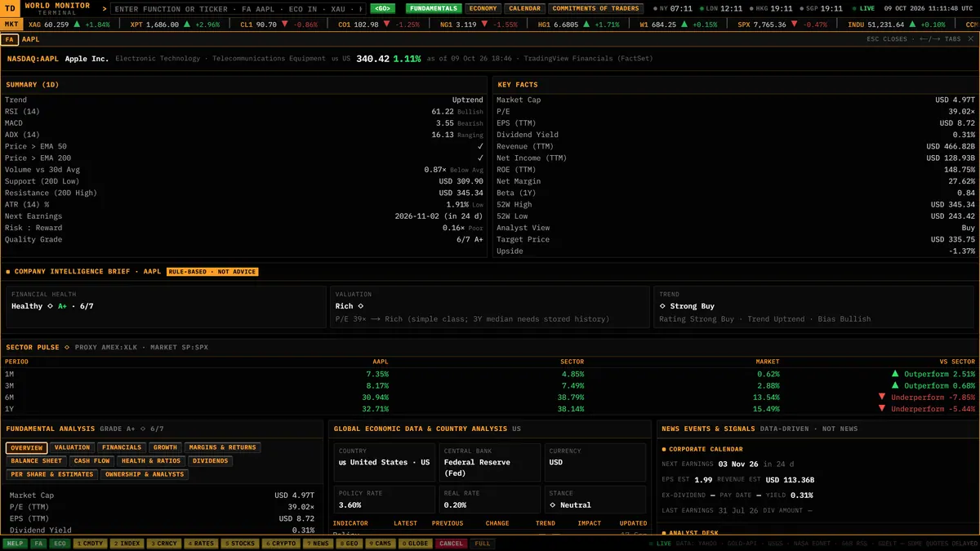
Task: Click the MKT ticker badge
Action: 11,24
